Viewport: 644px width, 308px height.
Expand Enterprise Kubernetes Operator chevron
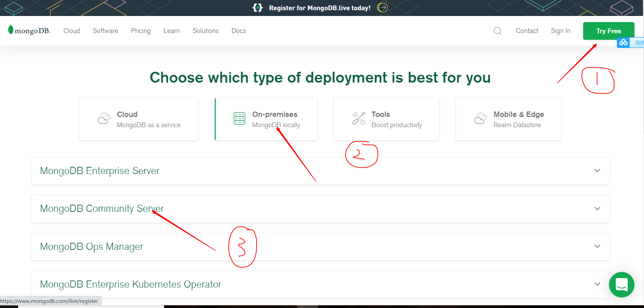tap(597, 284)
